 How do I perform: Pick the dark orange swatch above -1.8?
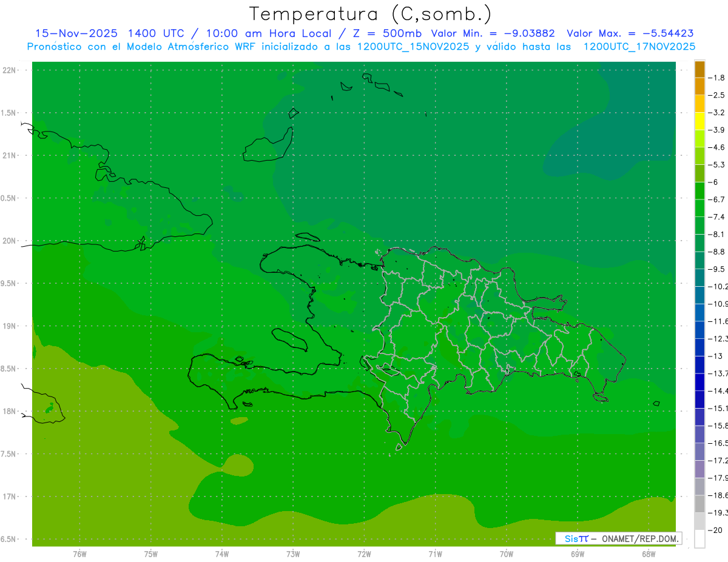coord(699,69)
